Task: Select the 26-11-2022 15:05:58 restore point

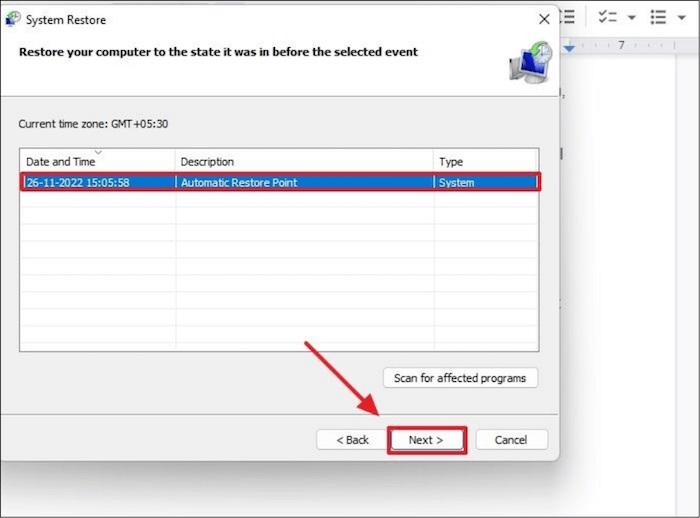Action: coord(280,182)
